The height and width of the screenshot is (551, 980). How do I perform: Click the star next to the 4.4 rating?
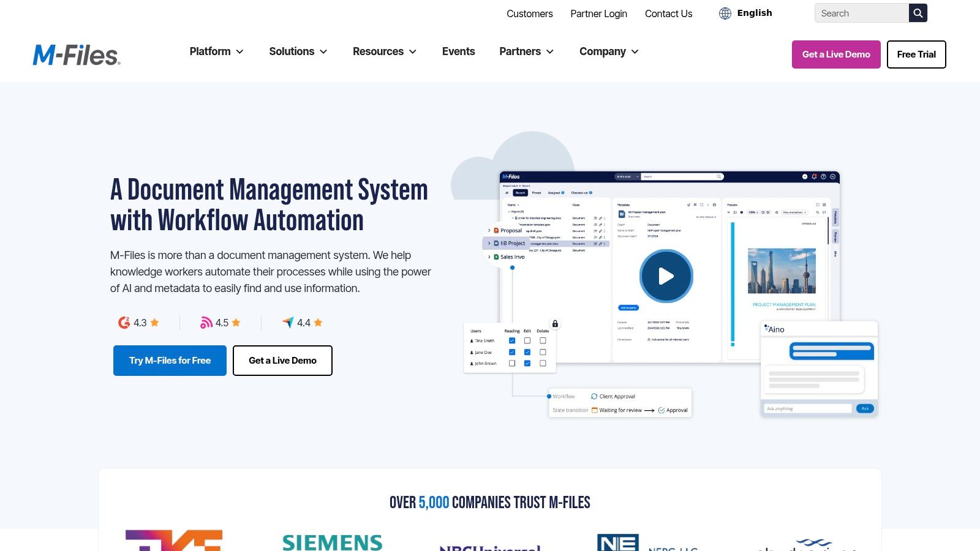click(x=318, y=322)
